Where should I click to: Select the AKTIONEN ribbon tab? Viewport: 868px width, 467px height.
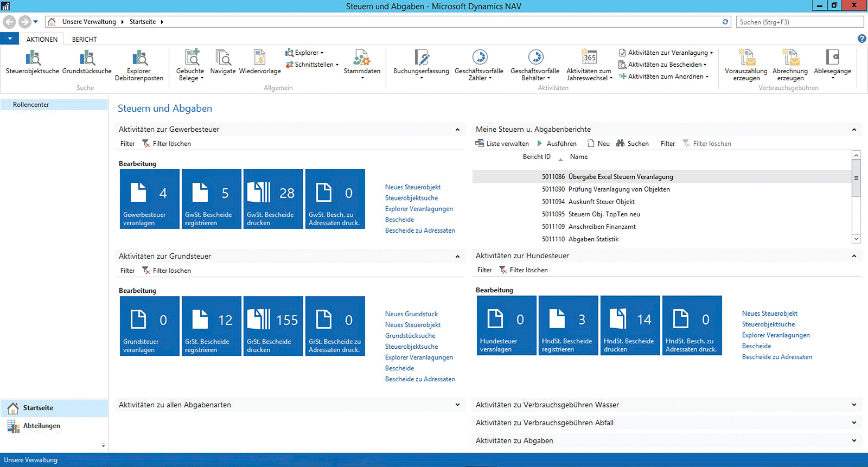(42, 39)
